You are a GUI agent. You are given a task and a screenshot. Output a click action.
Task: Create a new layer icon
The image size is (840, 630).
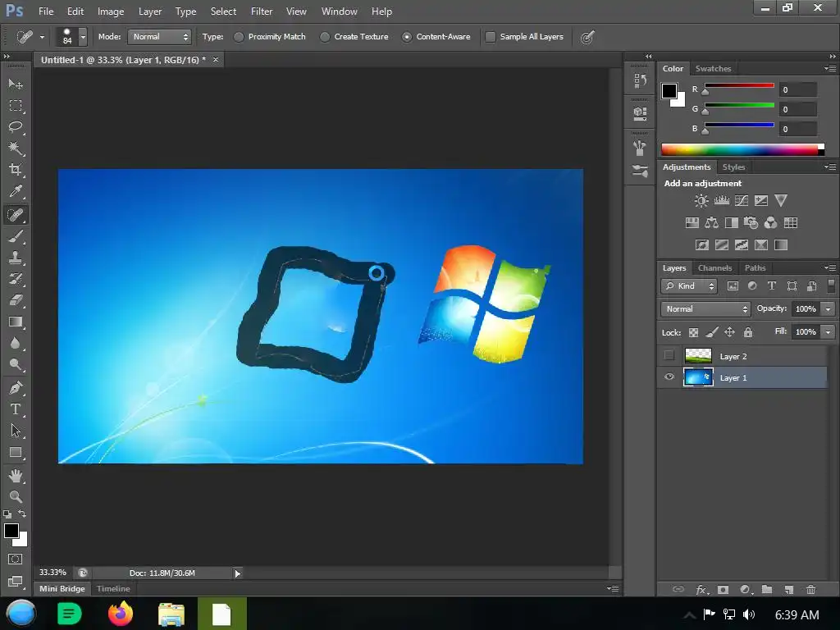click(x=788, y=589)
